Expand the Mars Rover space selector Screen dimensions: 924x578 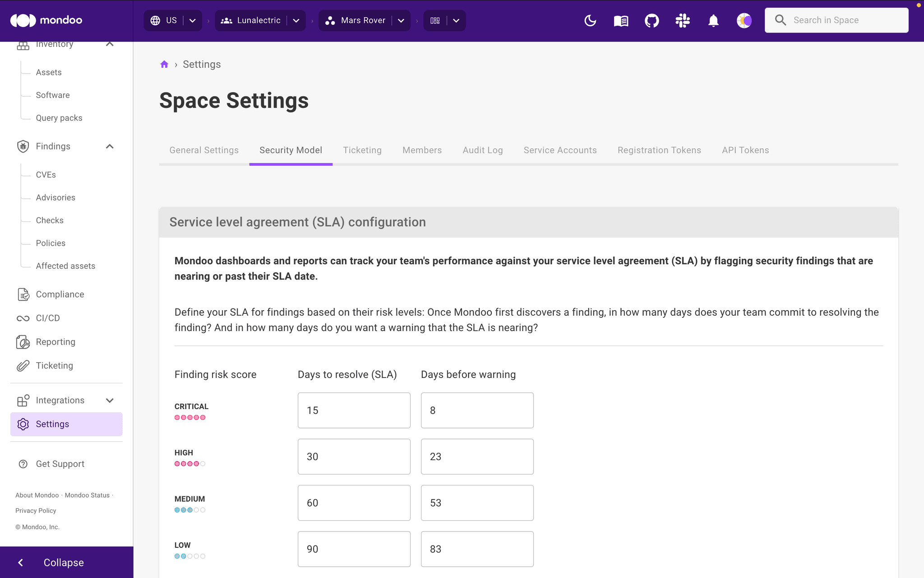[401, 20]
